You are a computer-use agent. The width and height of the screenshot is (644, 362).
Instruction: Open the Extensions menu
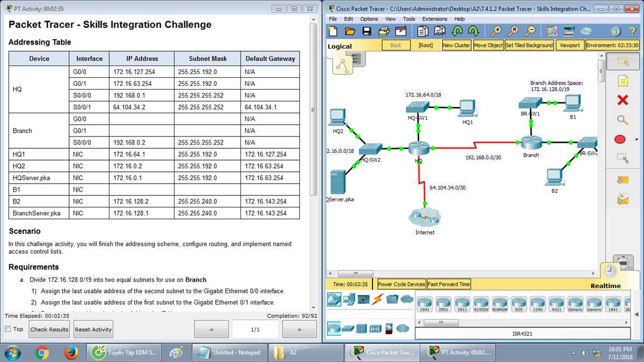pos(435,19)
